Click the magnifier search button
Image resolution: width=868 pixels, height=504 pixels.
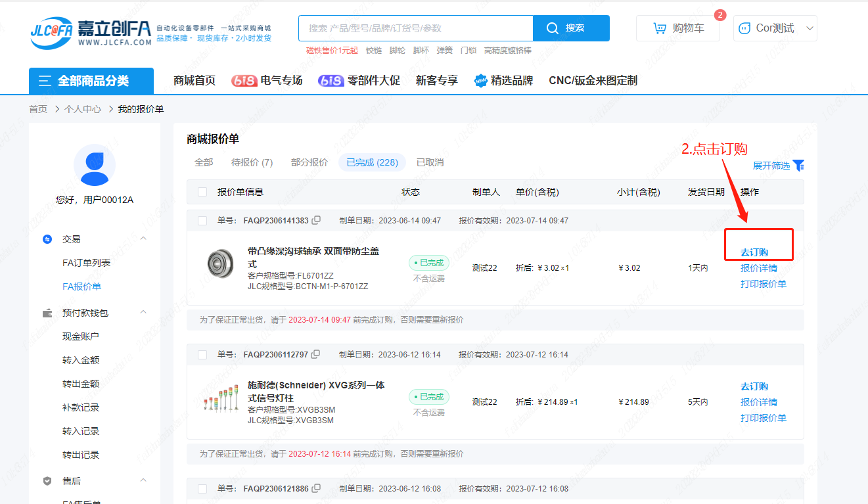tap(570, 28)
